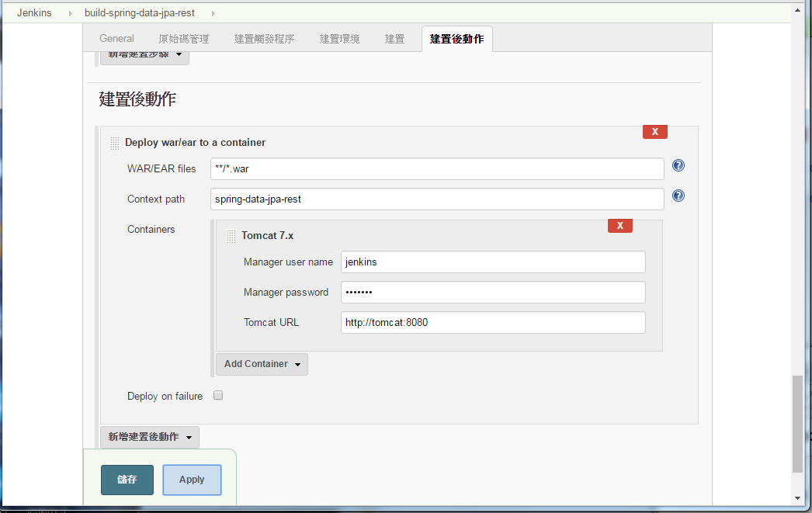Image resolution: width=812 pixels, height=513 pixels.
Task: Expand breadcrumb arrow after Jenkins
Action: (x=71, y=13)
